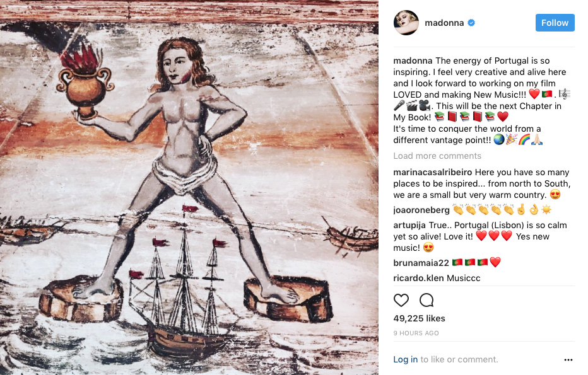Open the madonna username in header
Viewport: 588px width, 375px height.
tap(444, 23)
